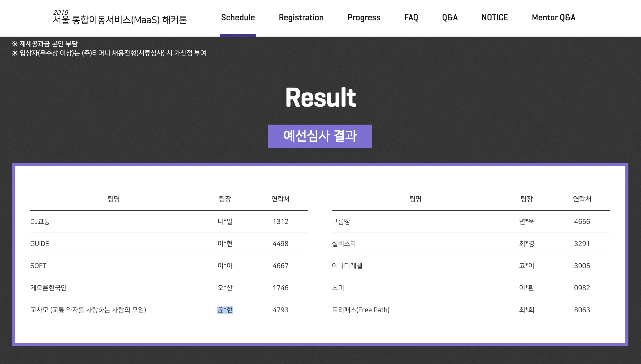This screenshot has width=641, height=364.
Task: Select team 게으른한국인 in the table
Action: 48,288
